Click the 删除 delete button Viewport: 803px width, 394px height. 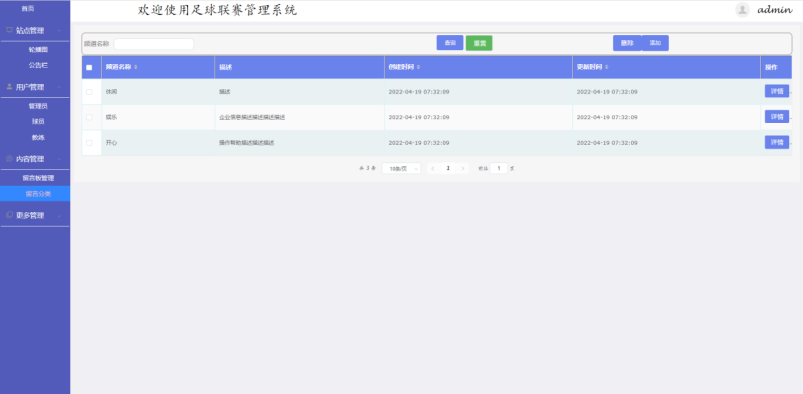click(627, 43)
